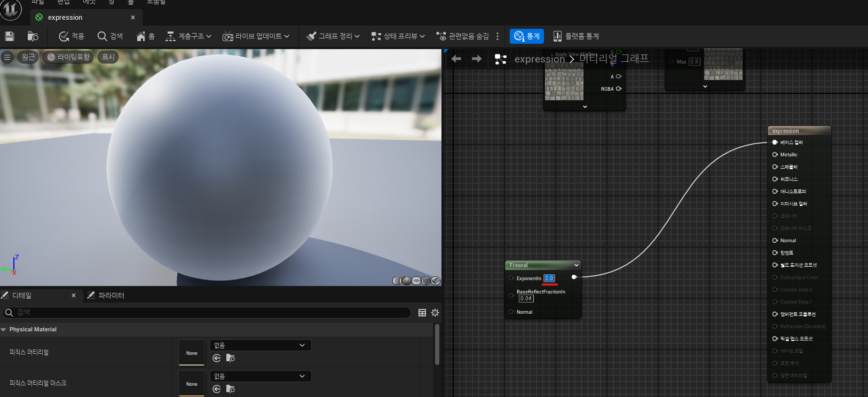
Task: Collapse the texture sample node chevron
Action: click(x=585, y=107)
